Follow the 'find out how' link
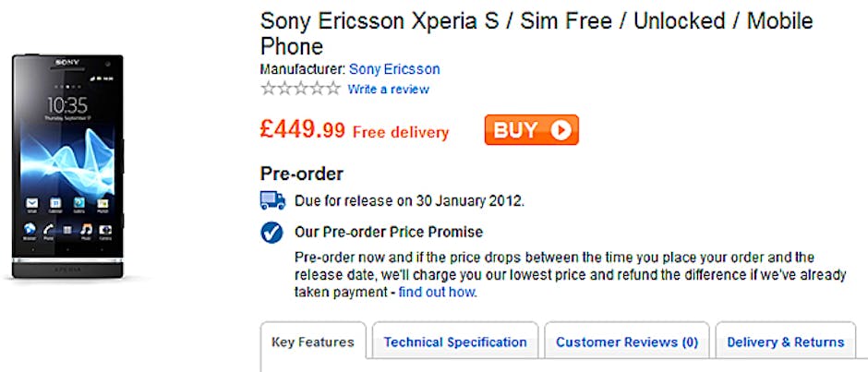This screenshot has width=868, height=372. point(437,292)
